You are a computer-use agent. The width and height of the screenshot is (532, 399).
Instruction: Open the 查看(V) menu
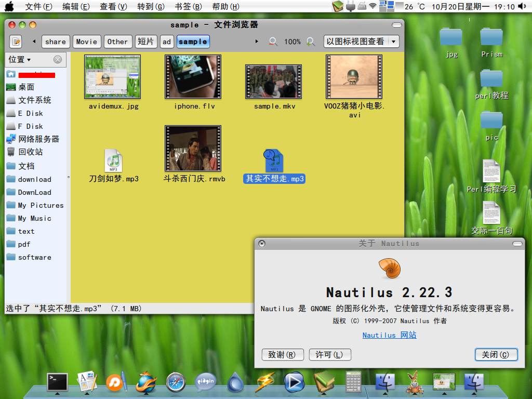[x=113, y=6]
